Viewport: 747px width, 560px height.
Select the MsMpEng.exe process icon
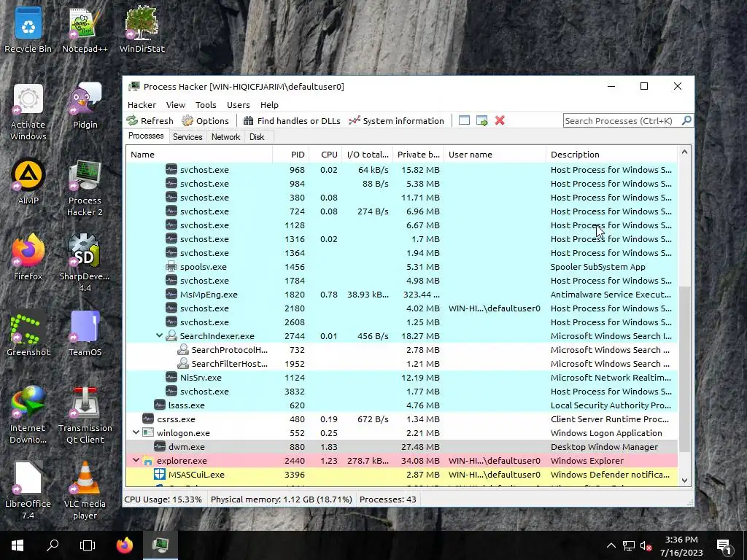click(171, 295)
